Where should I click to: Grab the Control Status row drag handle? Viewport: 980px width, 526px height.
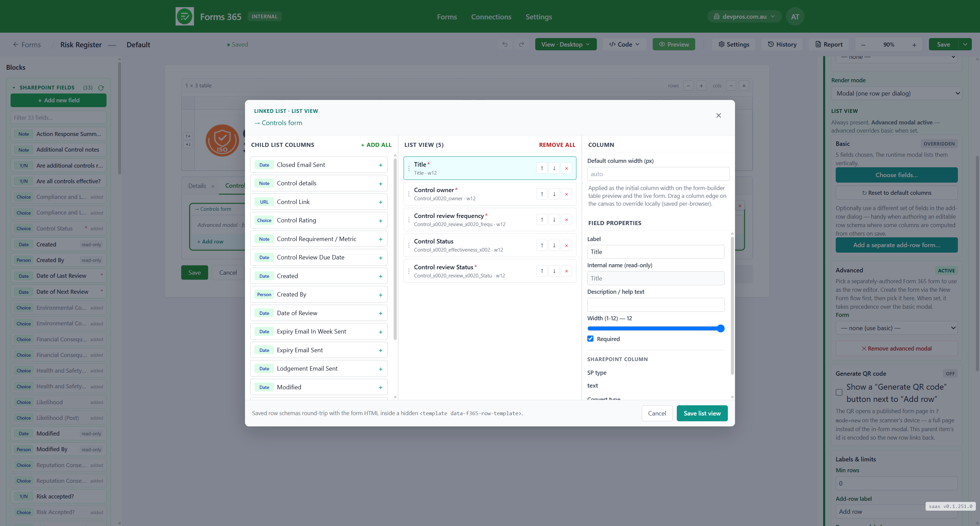click(x=409, y=245)
